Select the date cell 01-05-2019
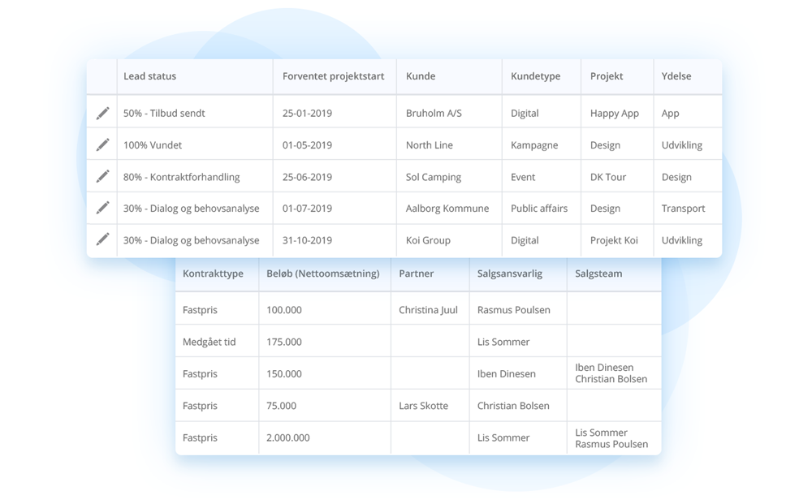This screenshot has width=812, height=504. [335, 145]
